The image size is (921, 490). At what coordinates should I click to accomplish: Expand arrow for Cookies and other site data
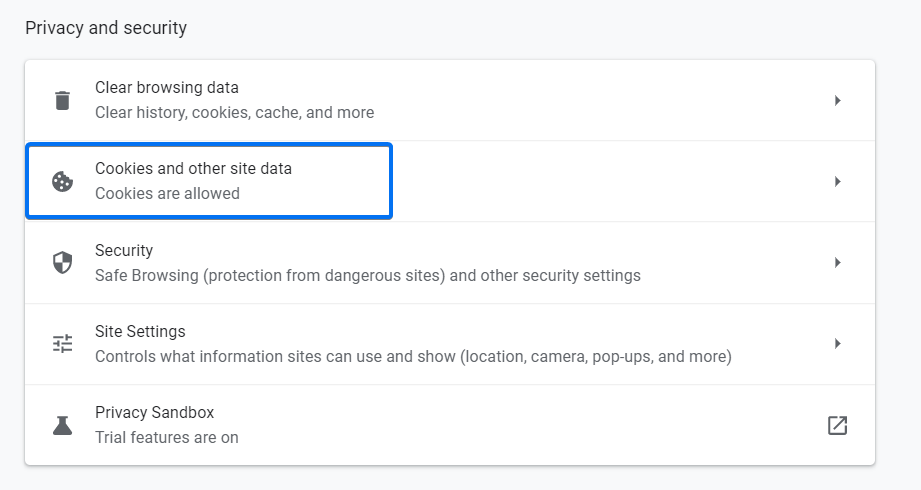coord(837,181)
